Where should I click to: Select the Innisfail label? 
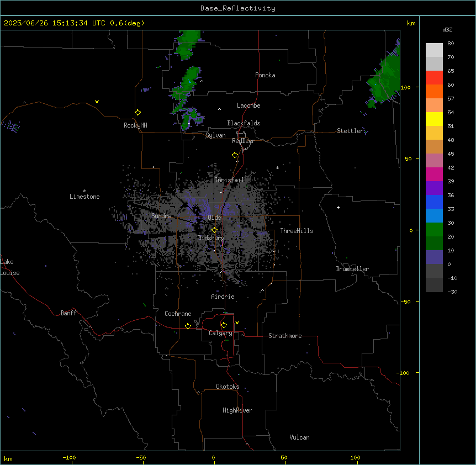click(x=229, y=180)
